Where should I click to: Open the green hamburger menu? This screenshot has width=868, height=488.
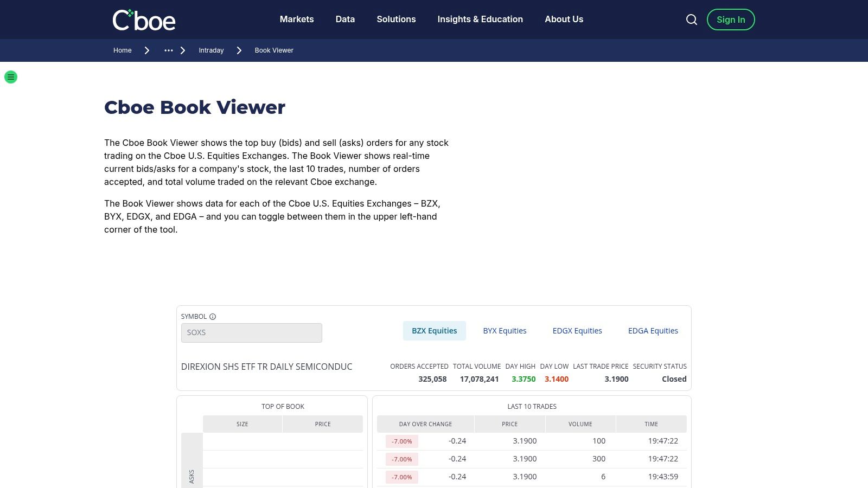tap(11, 77)
